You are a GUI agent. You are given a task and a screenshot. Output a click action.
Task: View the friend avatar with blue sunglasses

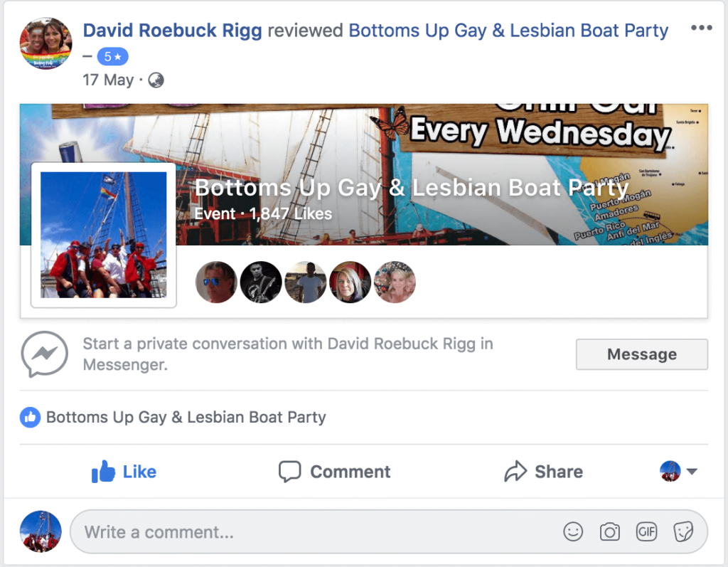216,282
